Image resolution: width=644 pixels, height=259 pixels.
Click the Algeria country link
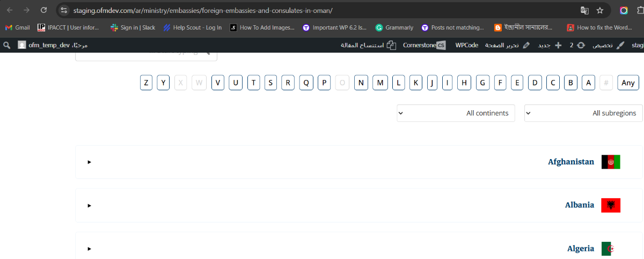point(580,249)
